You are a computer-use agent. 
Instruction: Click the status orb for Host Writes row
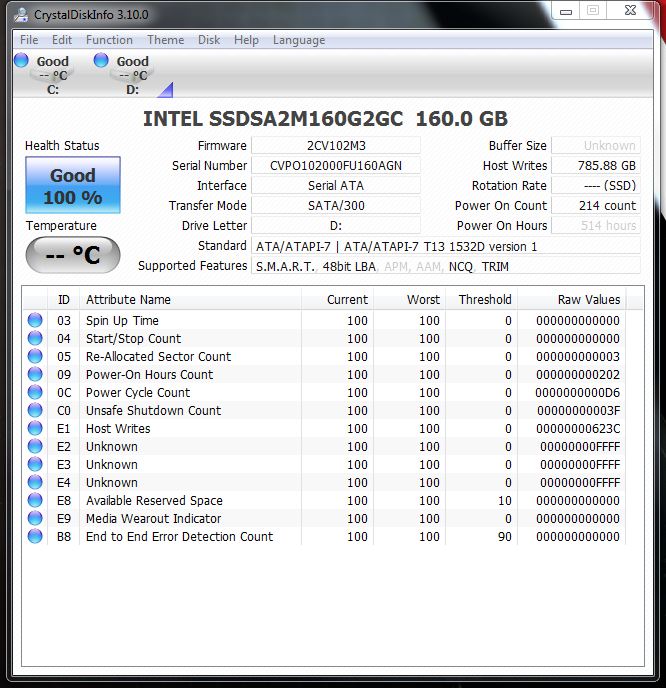(35, 428)
